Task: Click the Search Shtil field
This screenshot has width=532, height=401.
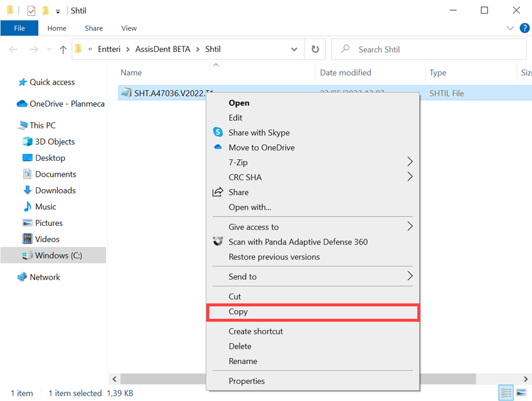Action: [429, 49]
